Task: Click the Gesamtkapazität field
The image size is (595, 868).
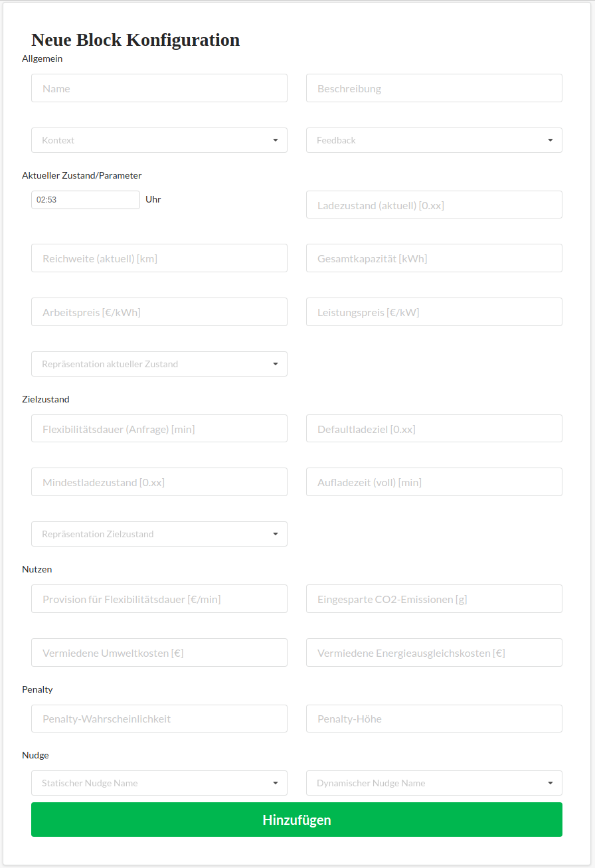Action: click(434, 258)
